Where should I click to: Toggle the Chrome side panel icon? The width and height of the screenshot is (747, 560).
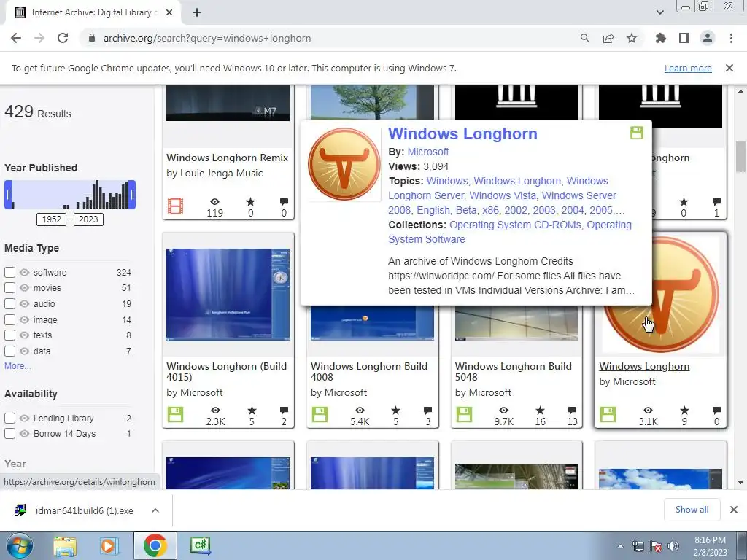[x=684, y=38]
